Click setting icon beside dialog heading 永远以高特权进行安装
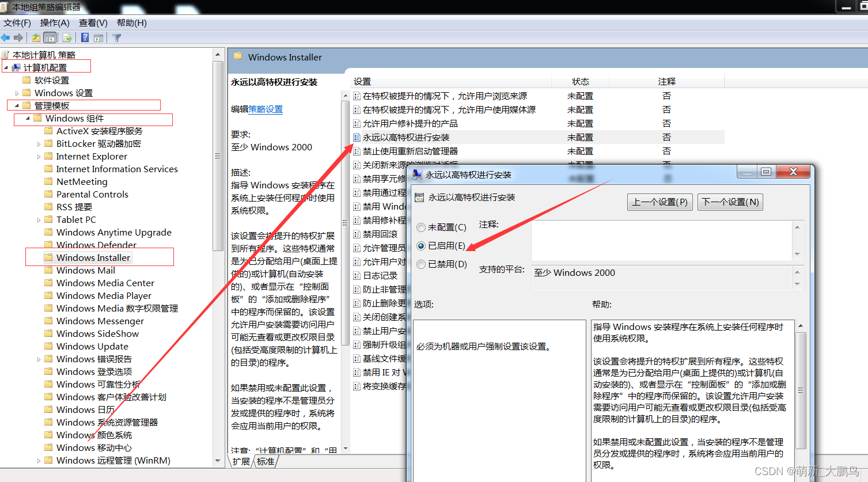 419,198
